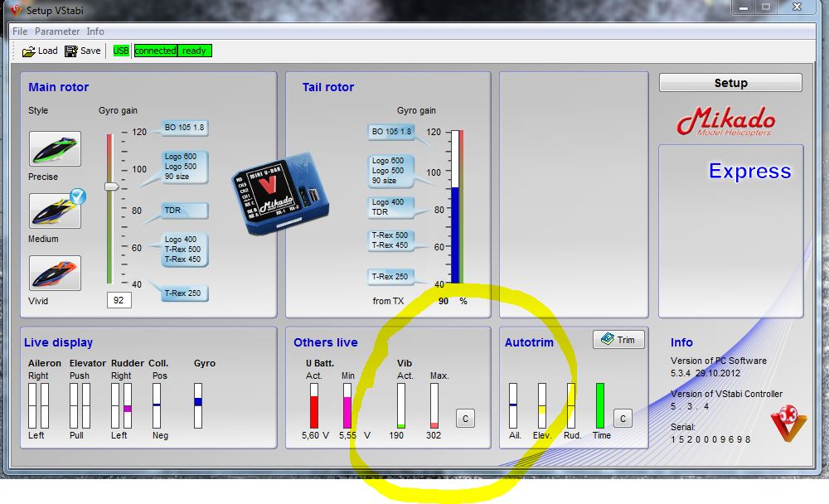Select the BO 105 1.8 main rotor preset
Image resolution: width=829 pixels, height=504 pixels.
(183, 128)
